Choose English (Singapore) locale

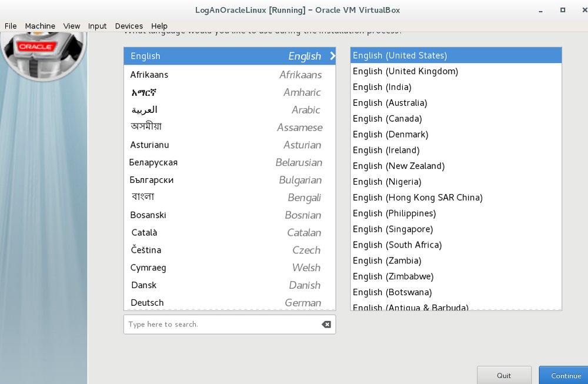point(456,229)
